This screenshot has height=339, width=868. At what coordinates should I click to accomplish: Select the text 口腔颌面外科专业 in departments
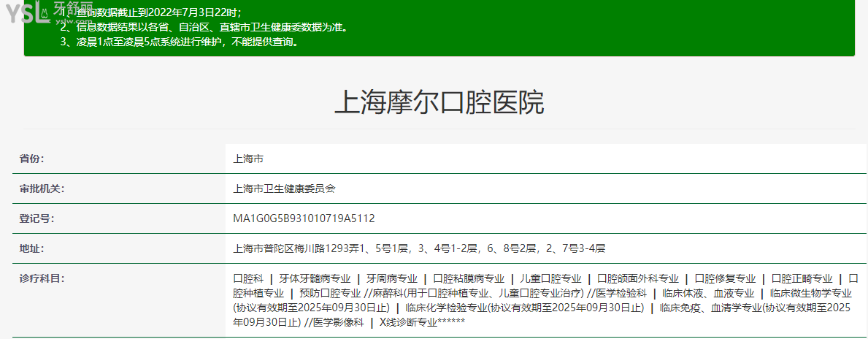(x=638, y=278)
